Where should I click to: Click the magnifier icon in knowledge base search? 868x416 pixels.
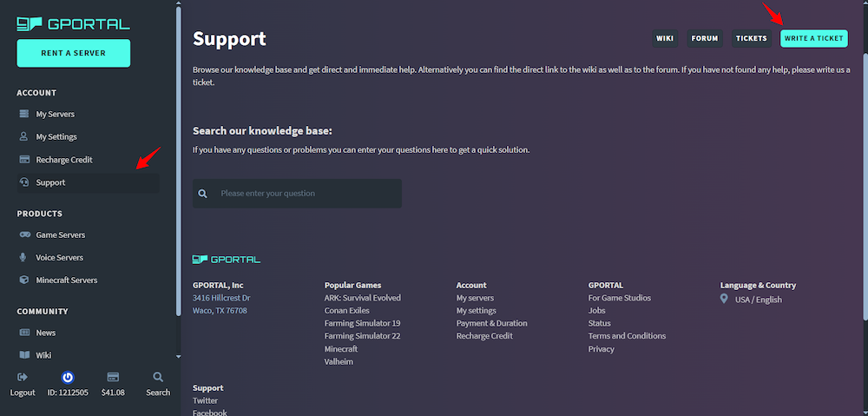202,194
